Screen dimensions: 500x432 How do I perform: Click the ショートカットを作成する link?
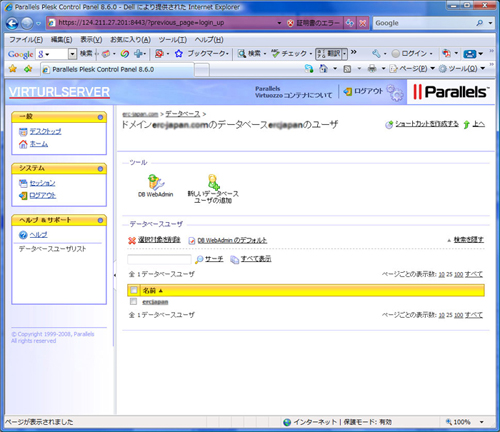pos(427,124)
